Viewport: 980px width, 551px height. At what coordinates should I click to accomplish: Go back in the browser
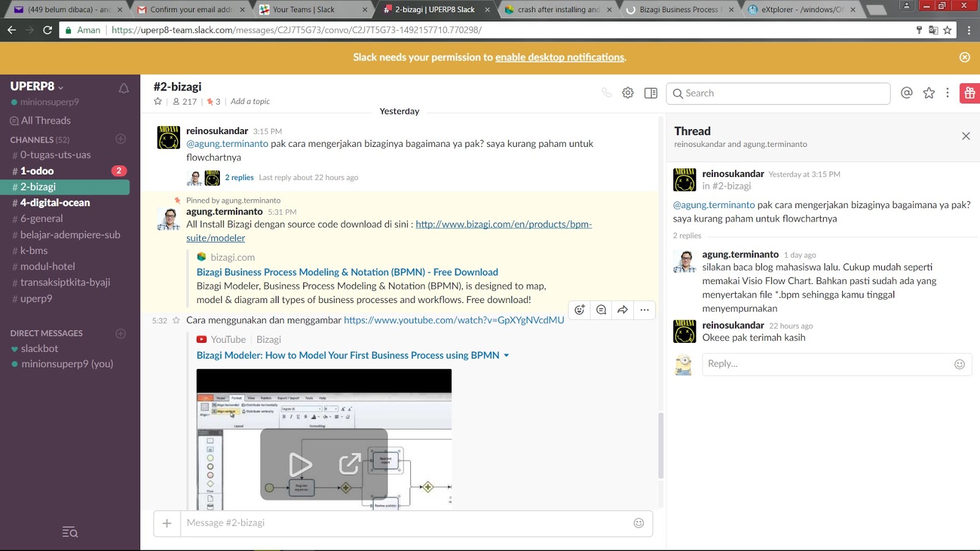pyautogui.click(x=11, y=29)
